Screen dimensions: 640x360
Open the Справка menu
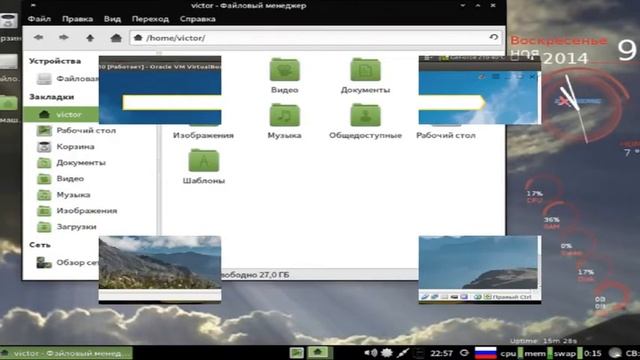click(x=198, y=19)
